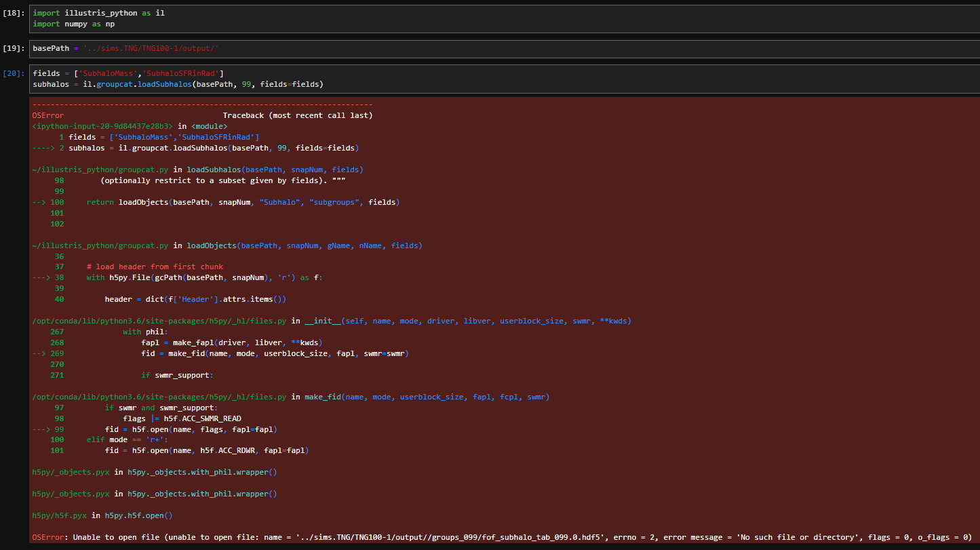Click 'files.py in make_fid' frame header
980x550 pixels.
click(291, 397)
